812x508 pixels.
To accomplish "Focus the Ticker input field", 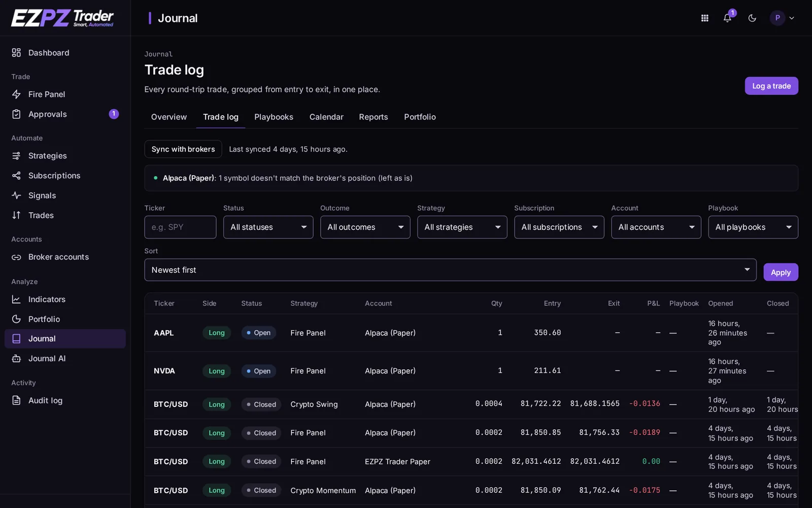I will click(180, 227).
